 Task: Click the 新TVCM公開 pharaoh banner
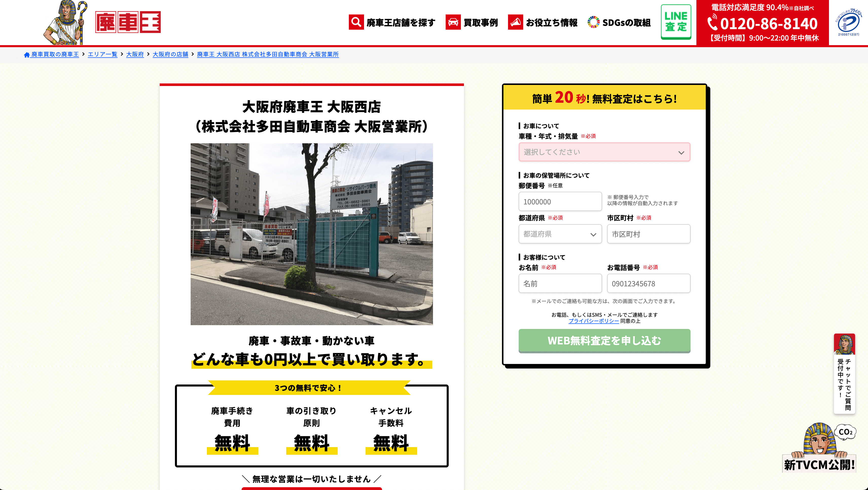[819, 448]
